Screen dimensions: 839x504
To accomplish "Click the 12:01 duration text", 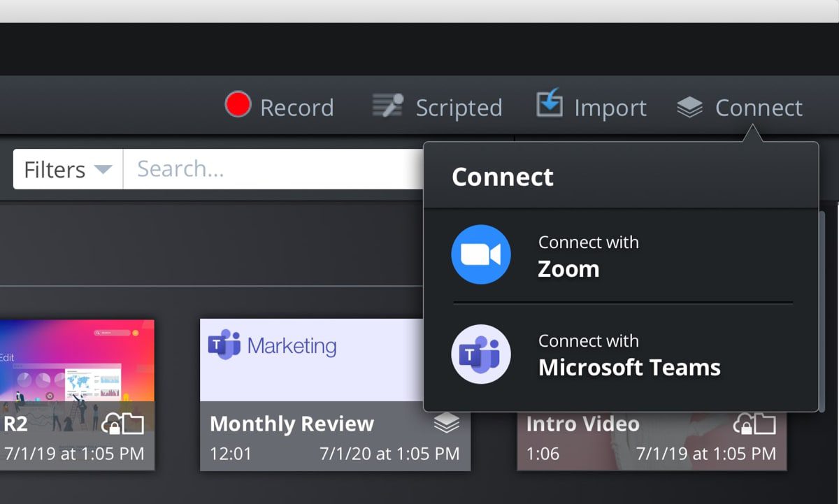I will point(231,454).
